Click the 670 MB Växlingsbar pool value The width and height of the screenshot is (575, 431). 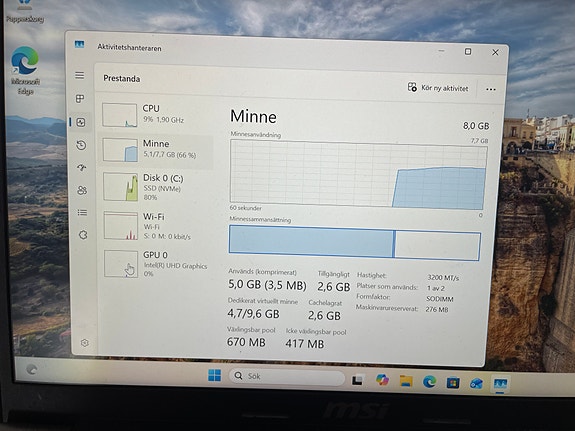point(246,342)
